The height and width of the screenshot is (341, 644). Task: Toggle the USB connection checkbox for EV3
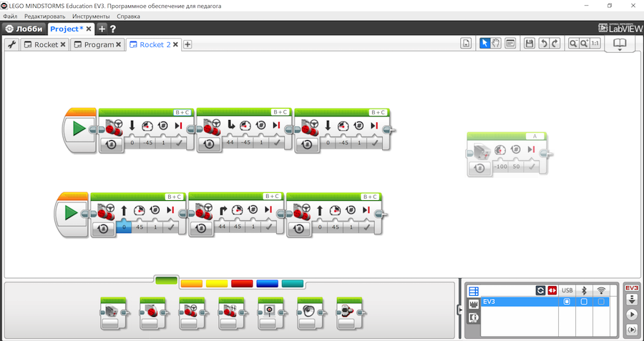(567, 302)
